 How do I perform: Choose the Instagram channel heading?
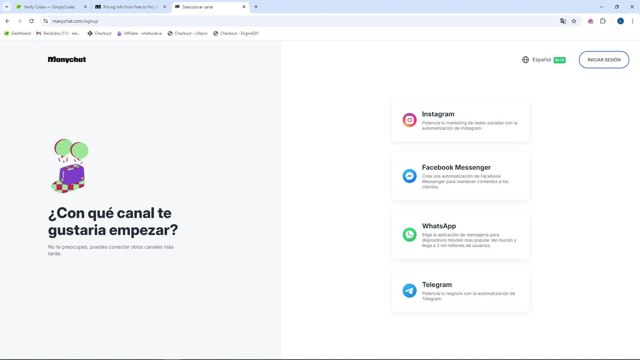pyautogui.click(x=438, y=114)
